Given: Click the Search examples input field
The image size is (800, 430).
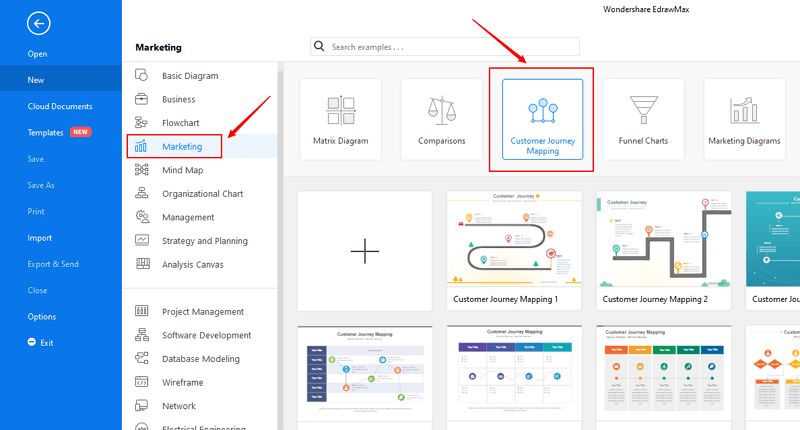Looking at the screenshot, I should (445, 46).
